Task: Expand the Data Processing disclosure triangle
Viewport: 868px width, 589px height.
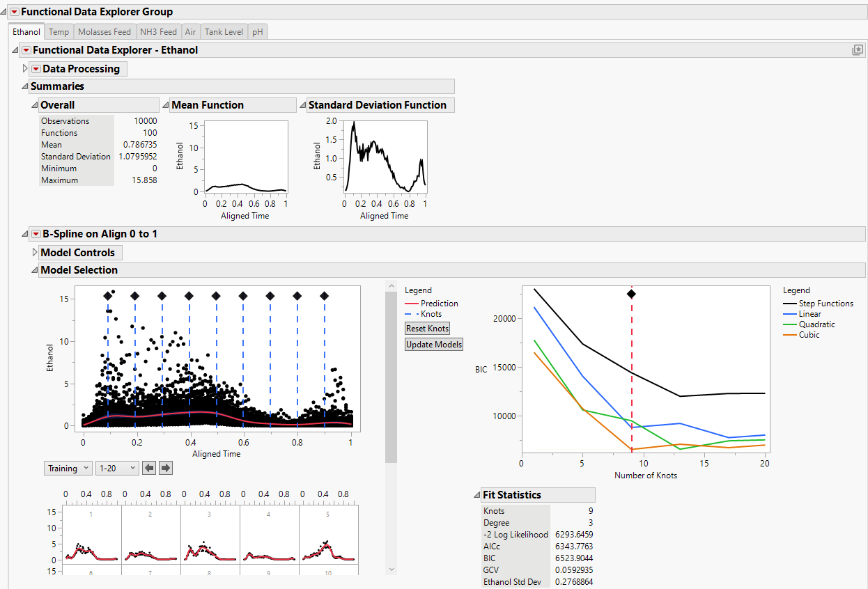Action: 24,68
